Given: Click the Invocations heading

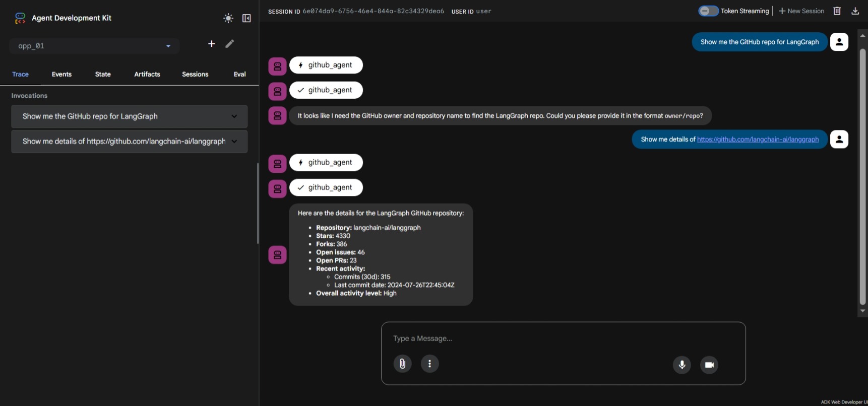Looking at the screenshot, I should pos(29,96).
